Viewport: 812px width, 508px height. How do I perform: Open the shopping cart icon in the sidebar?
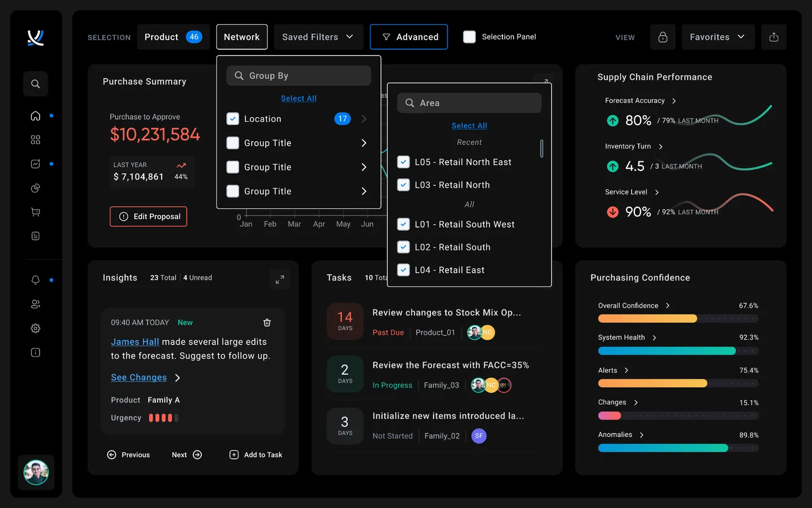35,212
